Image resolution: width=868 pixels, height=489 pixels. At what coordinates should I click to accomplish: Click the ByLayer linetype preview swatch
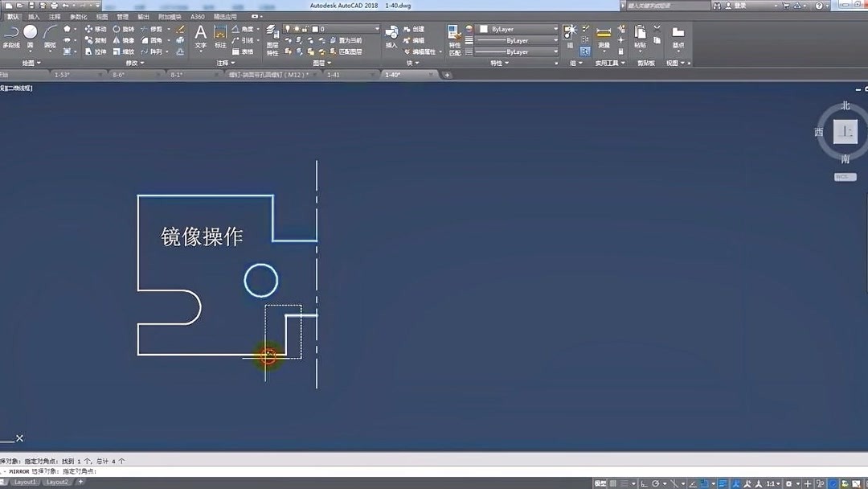point(493,41)
